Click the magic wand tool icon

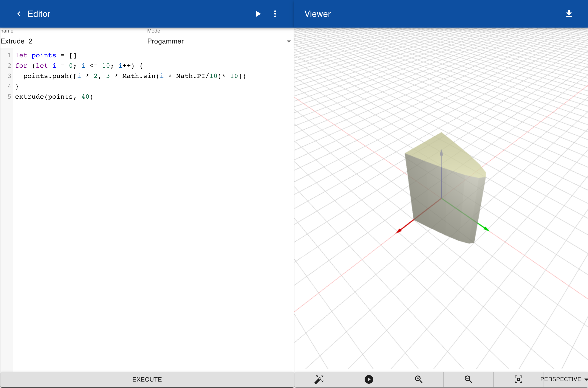click(319, 379)
